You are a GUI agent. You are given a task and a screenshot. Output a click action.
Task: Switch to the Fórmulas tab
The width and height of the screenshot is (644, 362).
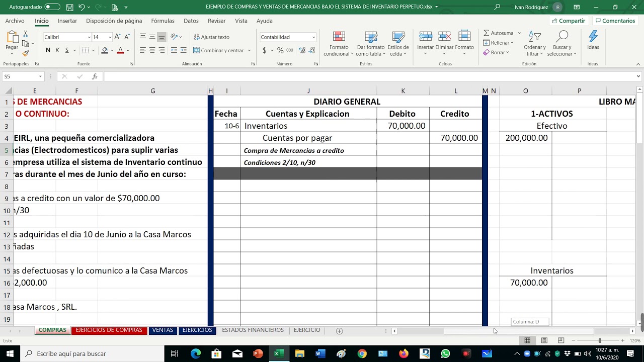(163, 21)
